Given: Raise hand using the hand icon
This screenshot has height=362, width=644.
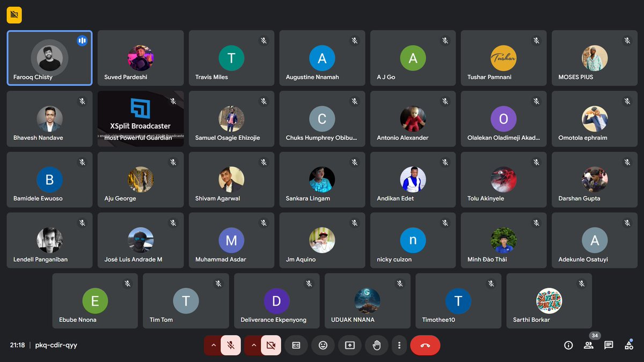Looking at the screenshot, I should point(377,345).
